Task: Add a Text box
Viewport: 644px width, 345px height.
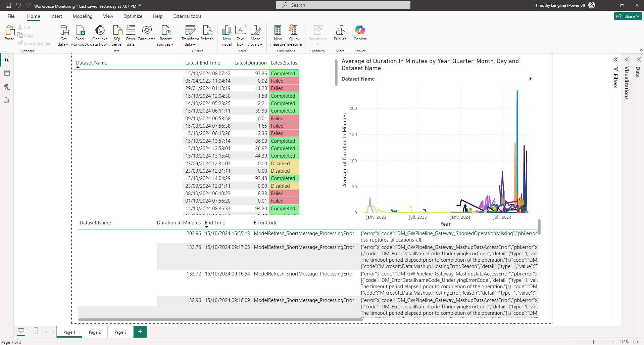Action: 240,35
